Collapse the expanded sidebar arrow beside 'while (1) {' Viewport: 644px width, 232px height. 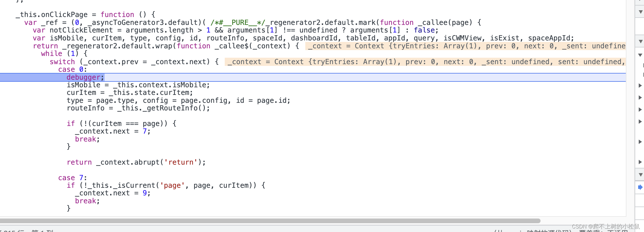coord(640,55)
